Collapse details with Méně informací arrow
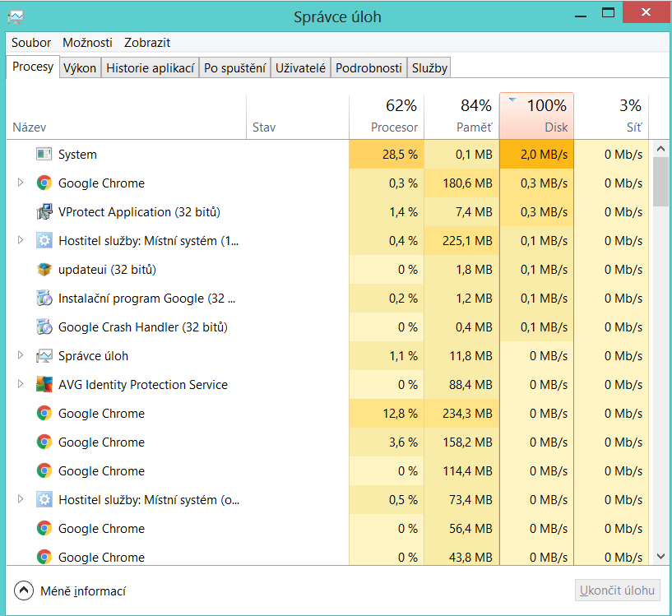Viewport: 672px width, 616px height. click(x=25, y=591)
